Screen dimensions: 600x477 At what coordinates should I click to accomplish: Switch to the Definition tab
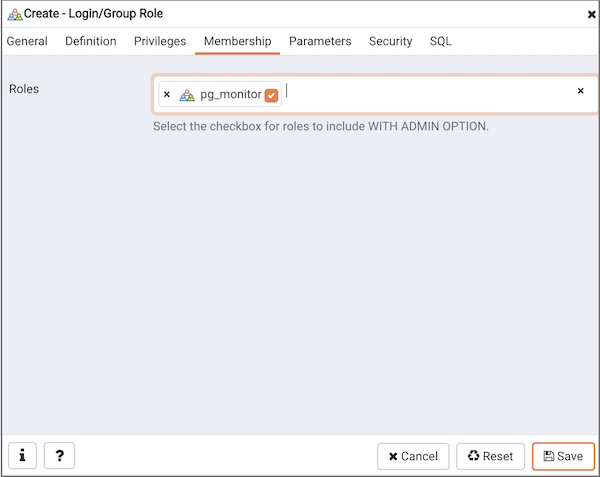click(91, 41)
